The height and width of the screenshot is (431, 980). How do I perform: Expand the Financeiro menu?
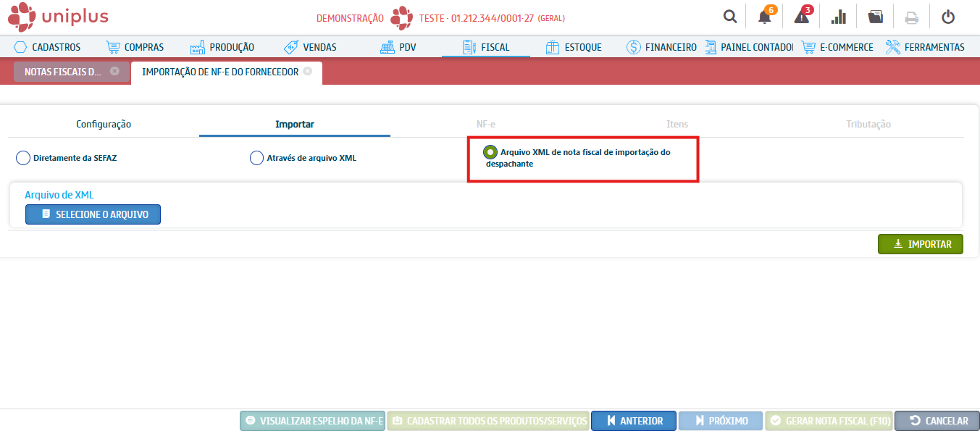click(661, 47)
